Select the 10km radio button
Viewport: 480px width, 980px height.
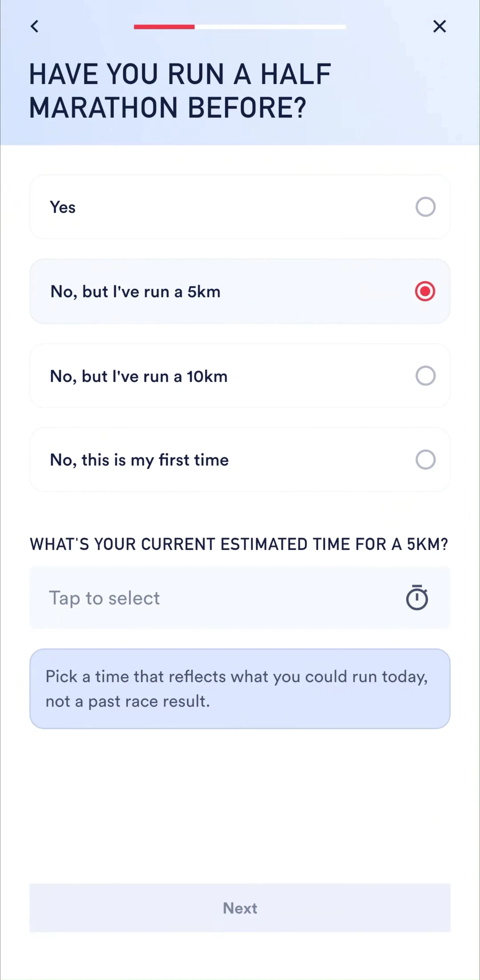click(425, 376)
